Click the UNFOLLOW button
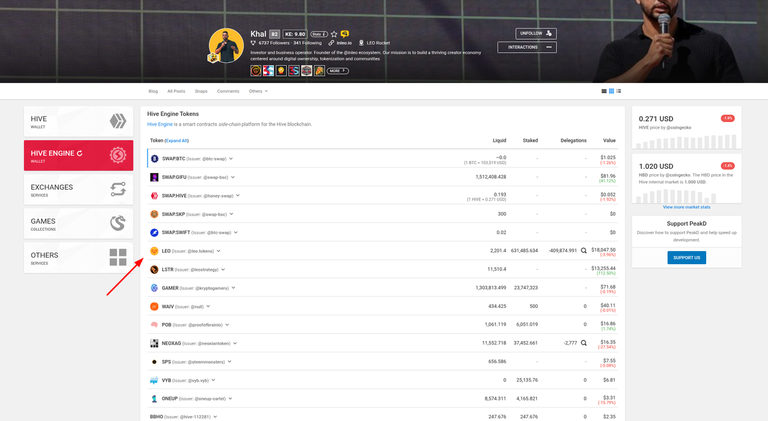Viewport: 768px width, 421px height. click(x=536, y=33)
